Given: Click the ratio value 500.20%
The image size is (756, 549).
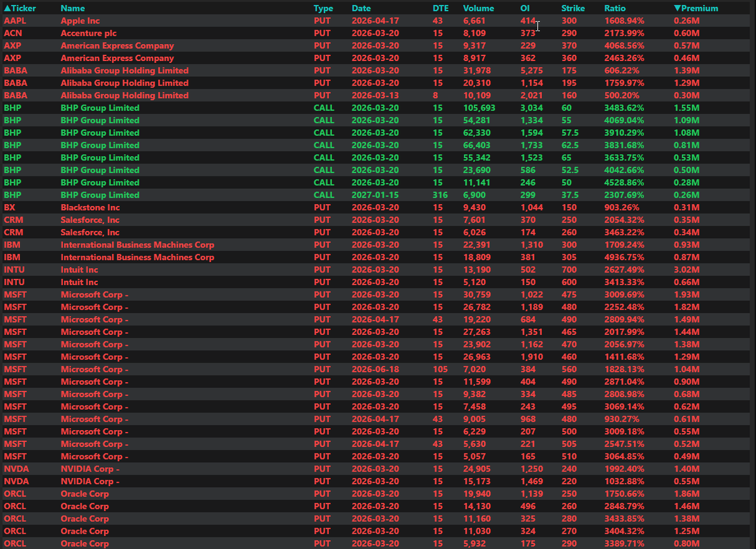Looking at the screenshot, I should [622, 96].
